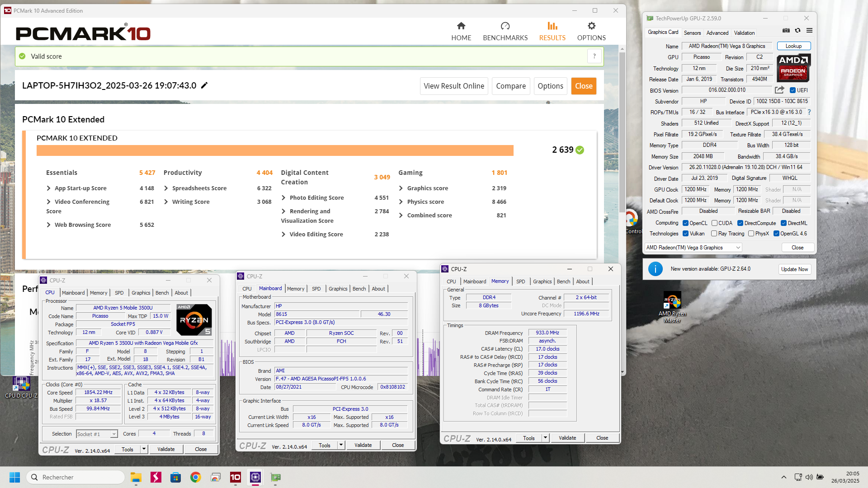This screenshot has height=488, width=868.
Task: Open the CPUID CPU-Z desktop icon
Action: (21, 387)
